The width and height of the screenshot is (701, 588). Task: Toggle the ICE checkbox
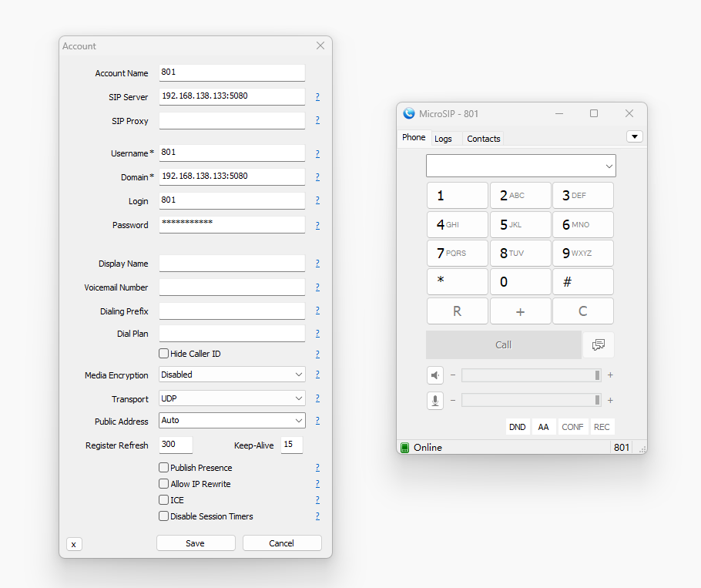(x=164, y=500)
